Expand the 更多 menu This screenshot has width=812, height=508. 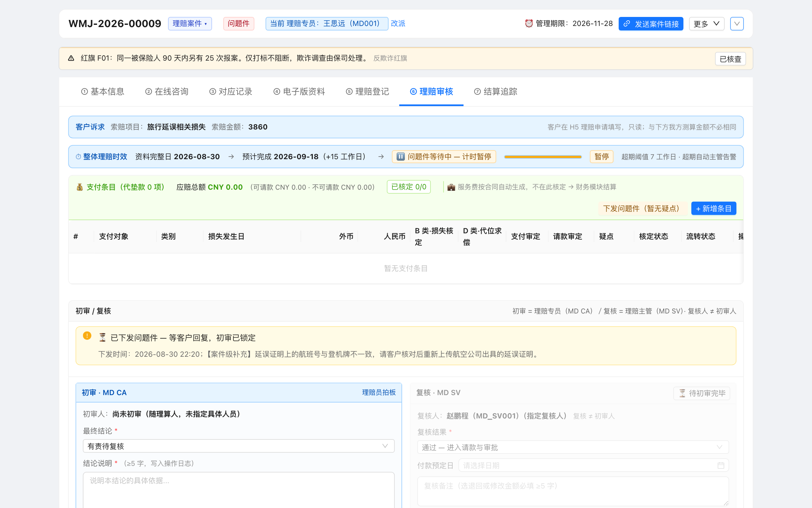click(706, 24)
